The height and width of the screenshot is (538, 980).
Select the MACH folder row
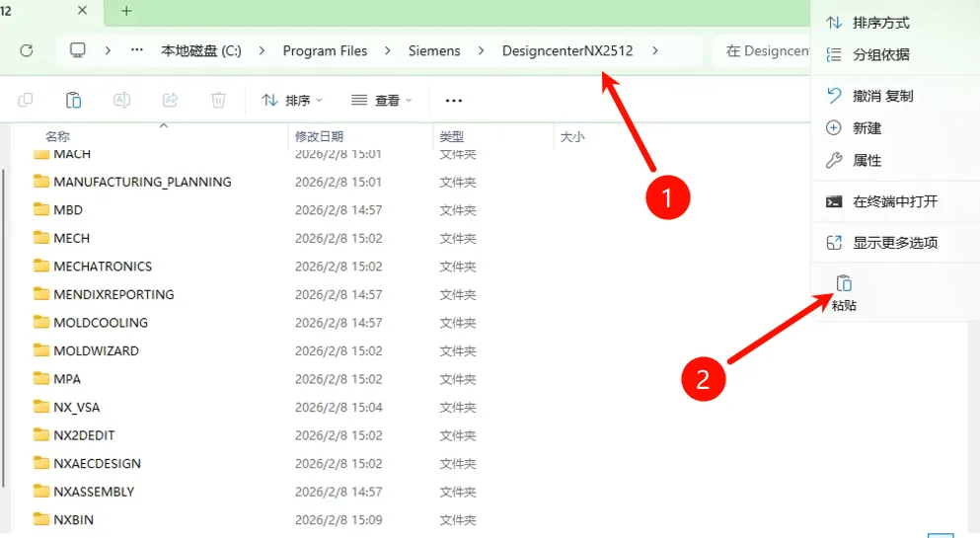coord(257,154)
